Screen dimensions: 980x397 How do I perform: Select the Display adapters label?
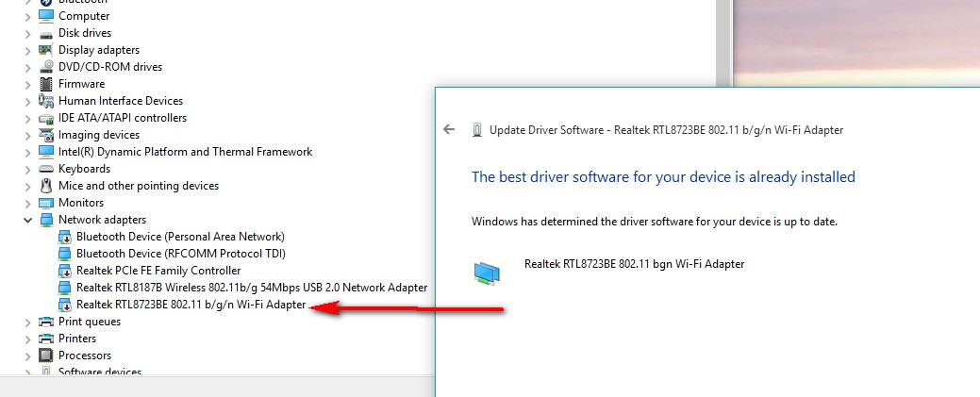(99, 50)
